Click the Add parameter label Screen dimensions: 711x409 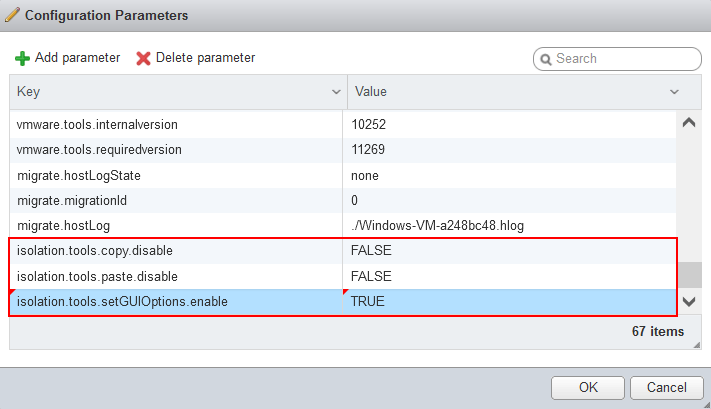[x=78, y=58]
